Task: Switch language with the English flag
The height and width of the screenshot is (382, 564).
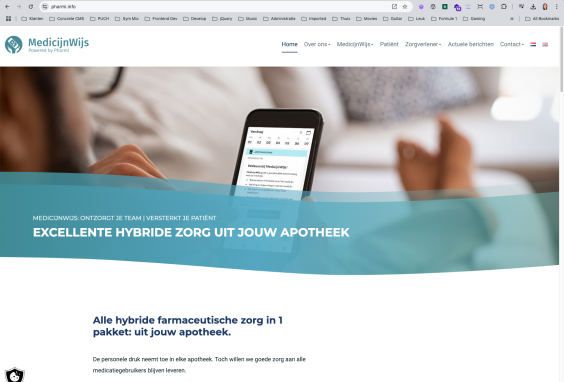Action: click(545, 44)
